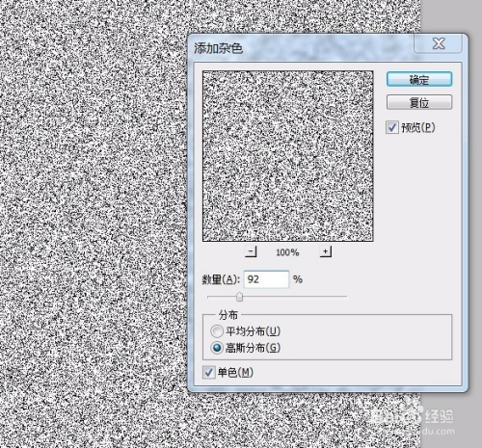Zoom in preview with plus button
The image size is (482, 448).
[326, 251]
